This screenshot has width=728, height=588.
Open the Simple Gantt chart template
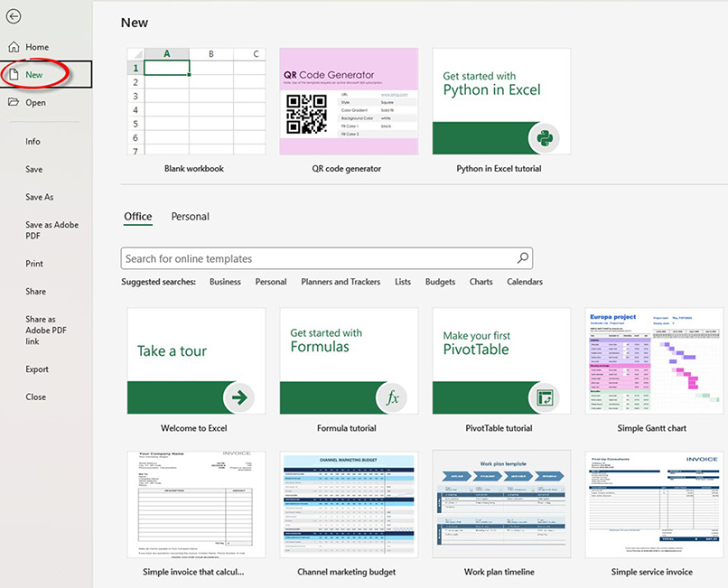pos(654,361)
